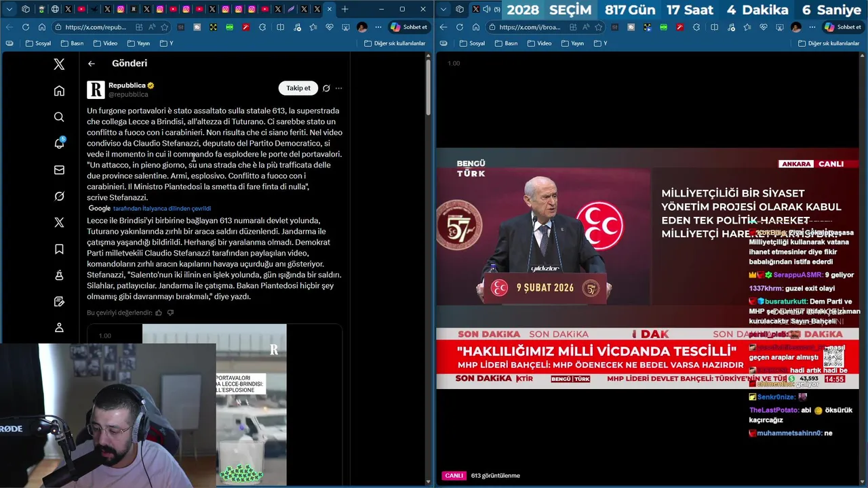Open X bookmarks icon in sidebar

pos(59,249)
